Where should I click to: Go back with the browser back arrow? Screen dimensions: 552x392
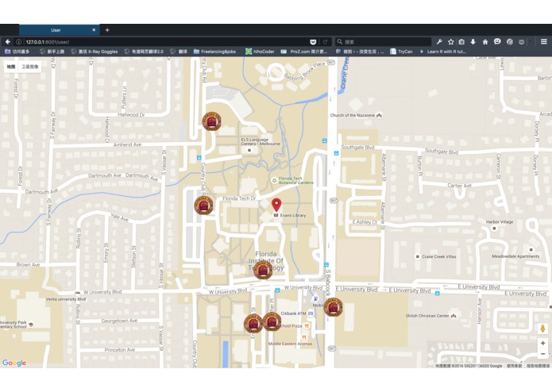click(x=8, y=42)
